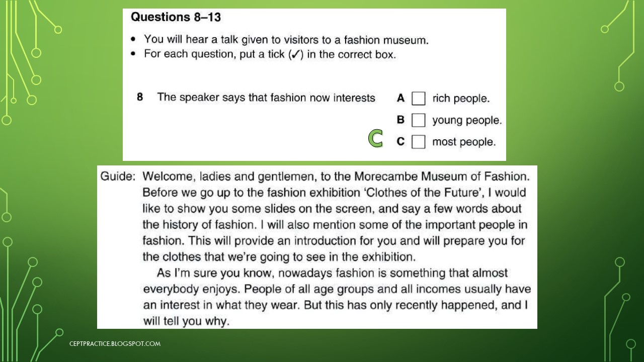The height and width of the screenshot is (362, 644).
Task: Open the ceptpractice.blogspot.com link
Action: click(115, 344)
